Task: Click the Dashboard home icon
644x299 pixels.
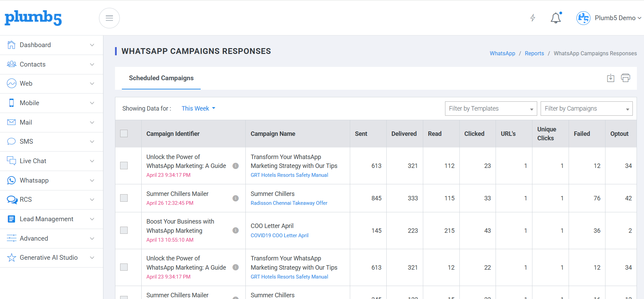Action: tap(12, 45)
